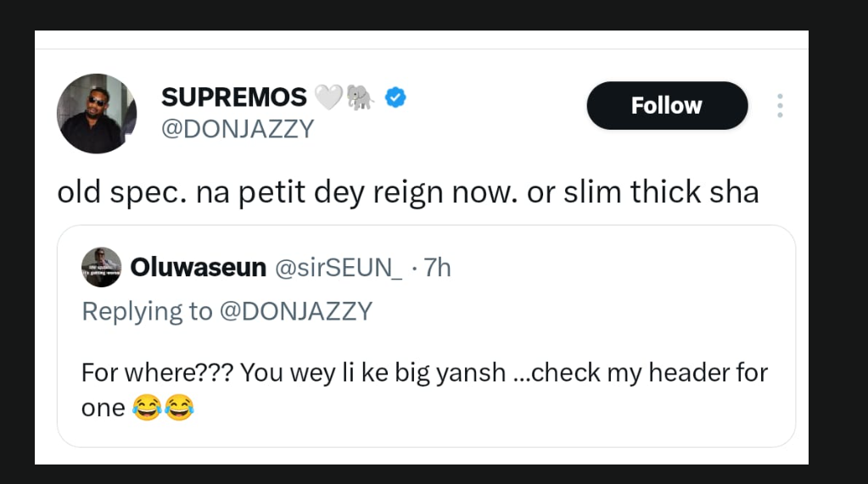Screen dimensions: 868x484
Task: Open DONJAZZY's round profile picture
Action: pos(96,114)
